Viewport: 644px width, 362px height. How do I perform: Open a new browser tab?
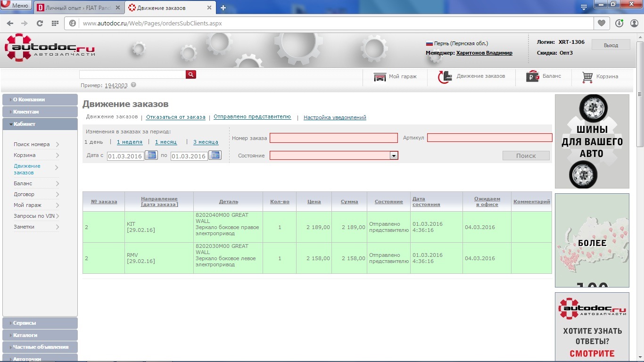point(223,8)
